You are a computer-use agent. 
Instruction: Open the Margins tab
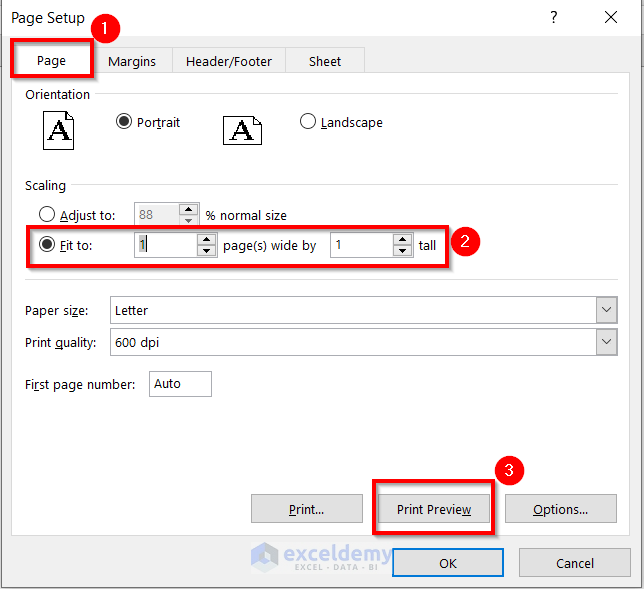pyautogui.click(x=132, y=61)
